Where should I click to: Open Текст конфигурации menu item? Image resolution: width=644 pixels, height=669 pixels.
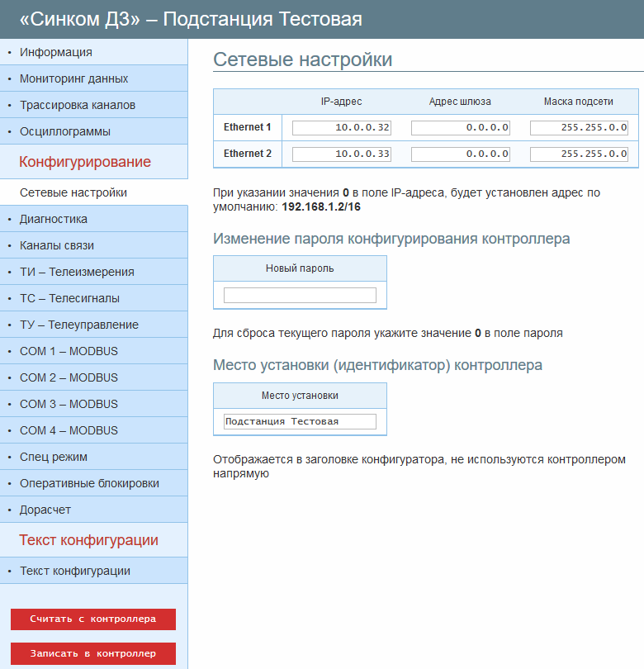[x=74, y=571]
